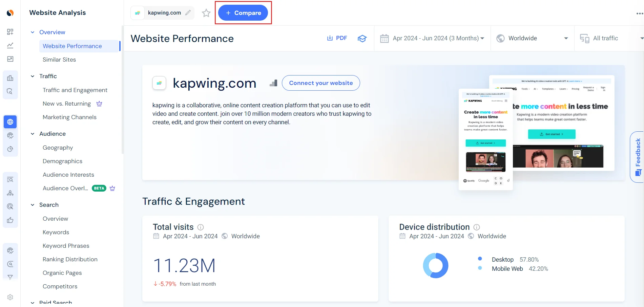644x307 pixels.
Task: Click the desktop site screenshot thumbnail
Action: click(563, 123)
